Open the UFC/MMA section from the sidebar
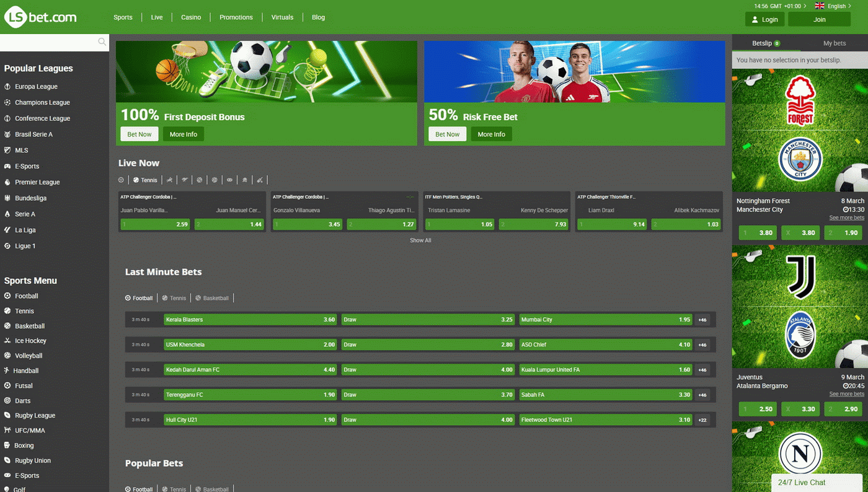868x492 pixels. coord(30,430)
